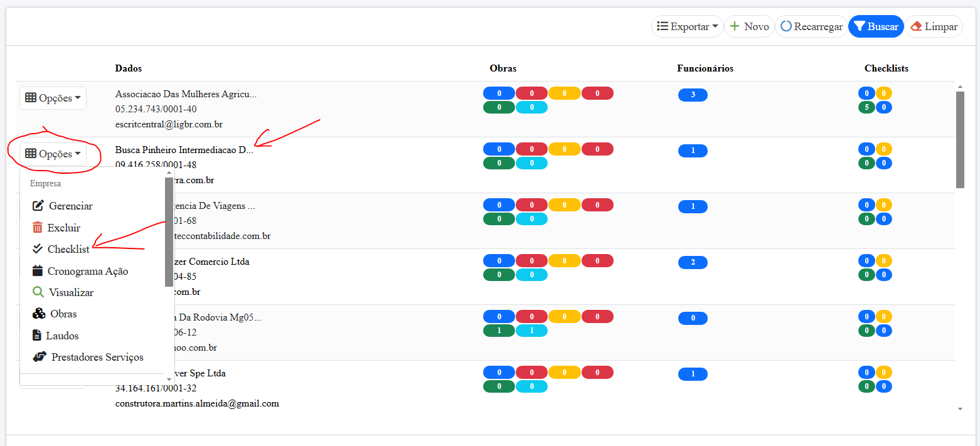The height and width of the screenshot is (446, 980).
Task: Click the calendar icon for Cronograma Ação
Action: [x=38, y=271]
